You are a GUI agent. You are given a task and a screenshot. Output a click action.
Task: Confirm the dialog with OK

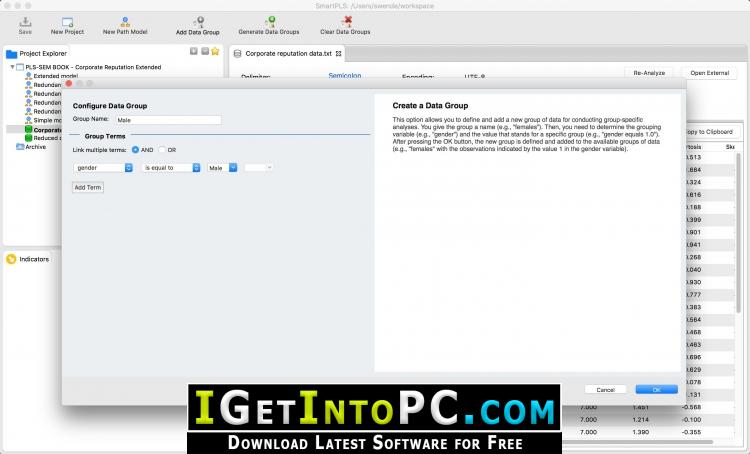click(656, 389)
